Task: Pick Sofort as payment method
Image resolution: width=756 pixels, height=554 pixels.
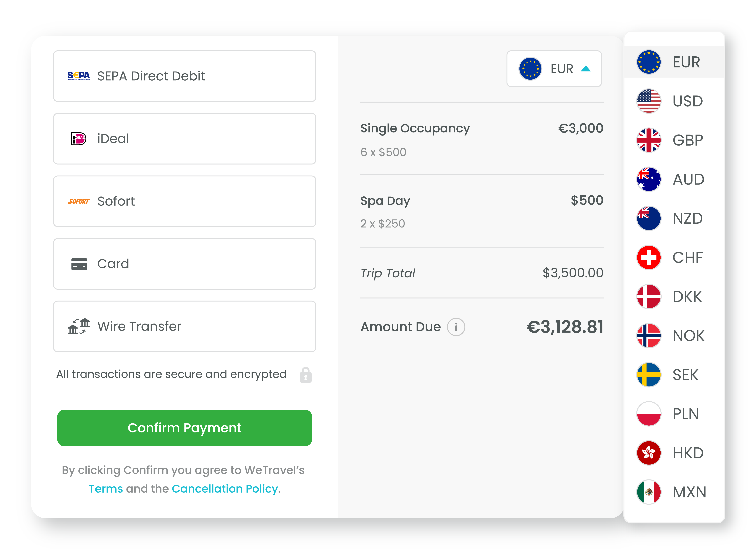Action: pyautogui.click(x=184, y=201)
